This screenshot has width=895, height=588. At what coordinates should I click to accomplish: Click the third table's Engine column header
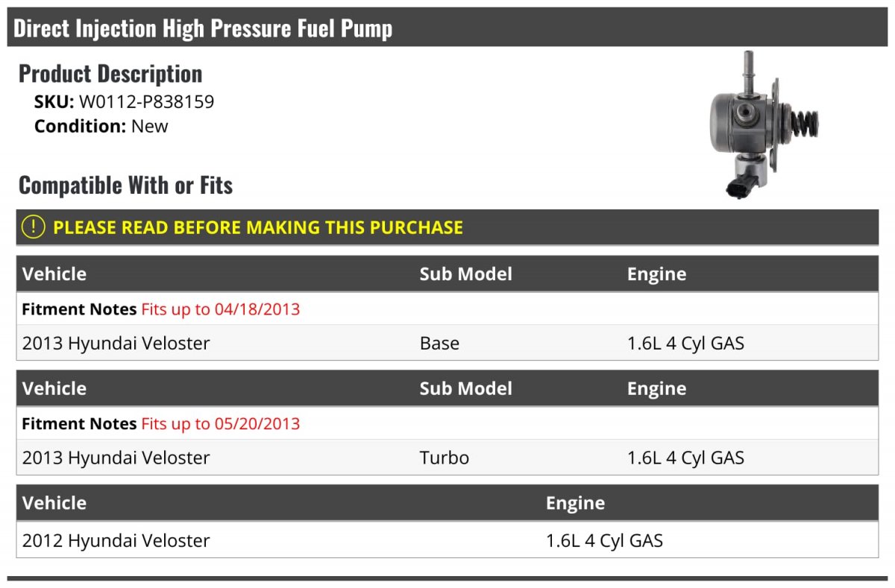click(x=575, y=503)
